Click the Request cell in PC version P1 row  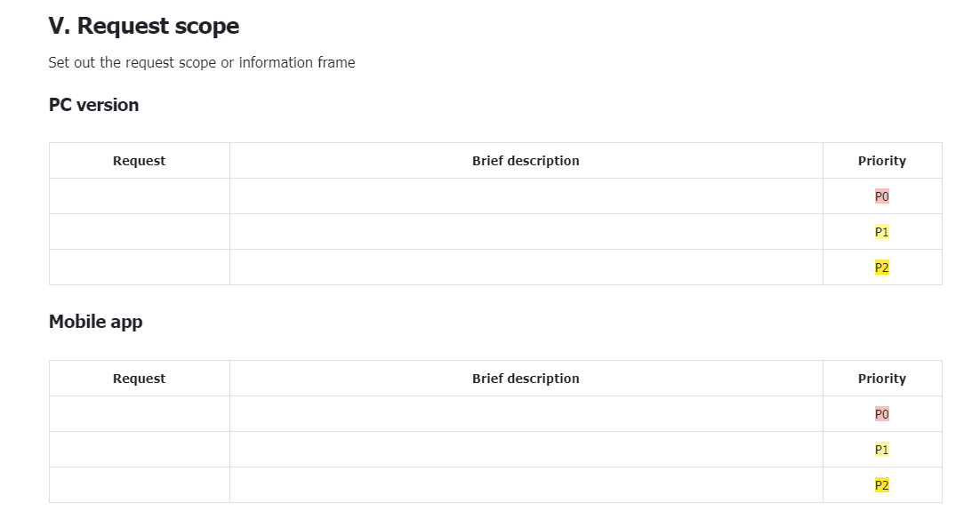pos(140,232)
